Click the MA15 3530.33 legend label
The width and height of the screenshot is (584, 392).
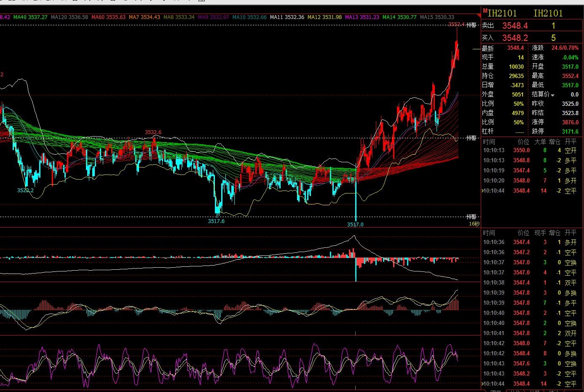[437, 17]
